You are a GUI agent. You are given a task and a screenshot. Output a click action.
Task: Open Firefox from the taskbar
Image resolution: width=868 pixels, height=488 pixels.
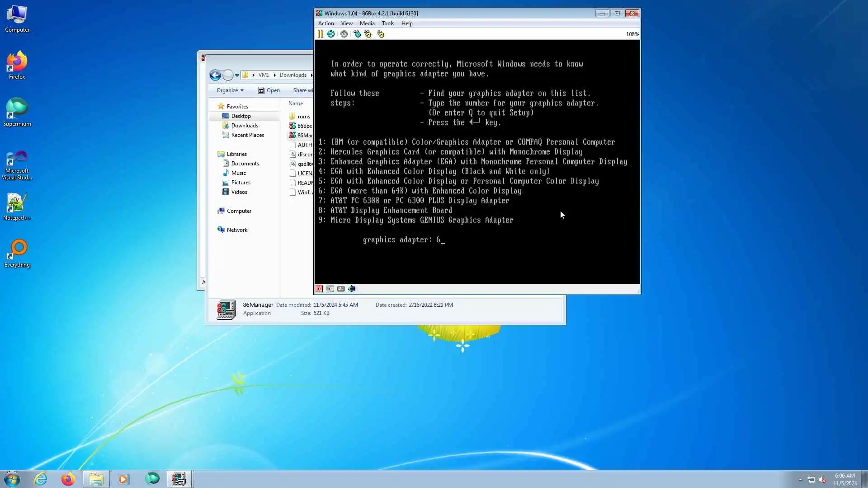coord(68,479)
